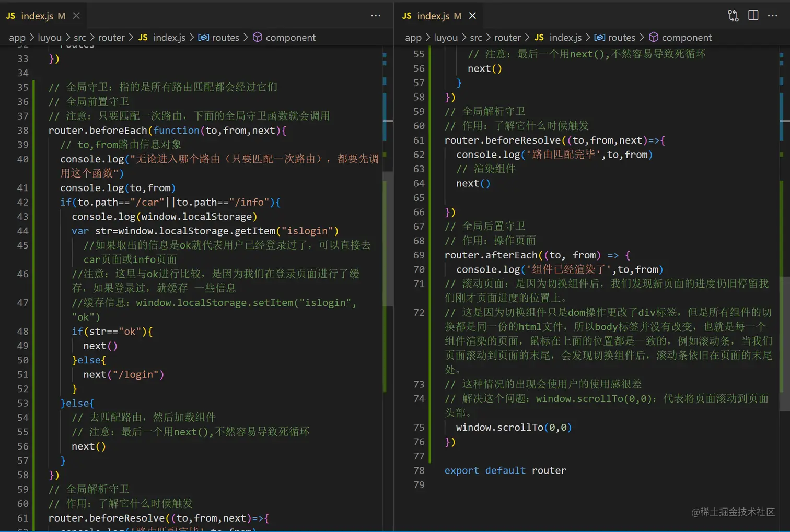
Task: Open 'luyou' breadcrumb in right editor
Action: coord(446,38)
